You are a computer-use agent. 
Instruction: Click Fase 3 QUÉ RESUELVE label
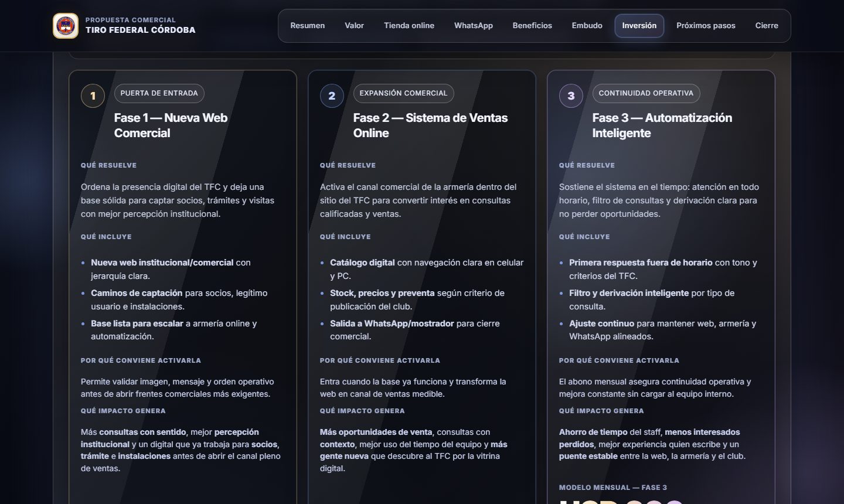(587, 165)
